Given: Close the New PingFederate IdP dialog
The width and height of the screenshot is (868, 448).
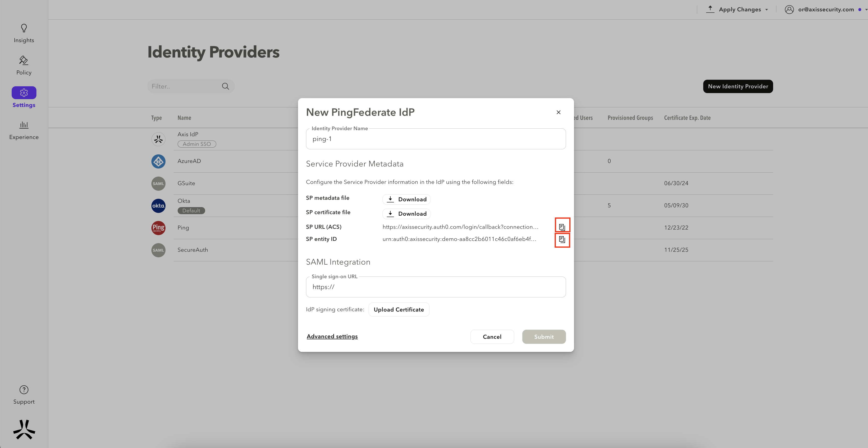Looking at the screenshot, I should (558, 112).
